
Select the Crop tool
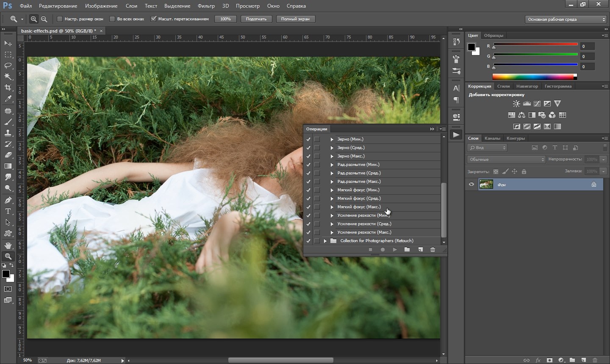8,88
